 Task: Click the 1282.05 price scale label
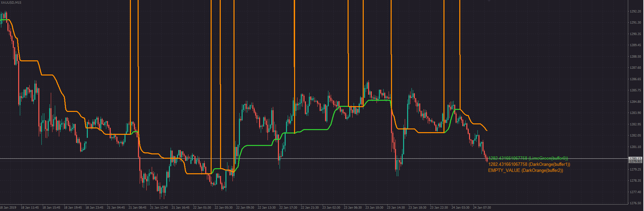pyautogui.click(x=635, y=135)
